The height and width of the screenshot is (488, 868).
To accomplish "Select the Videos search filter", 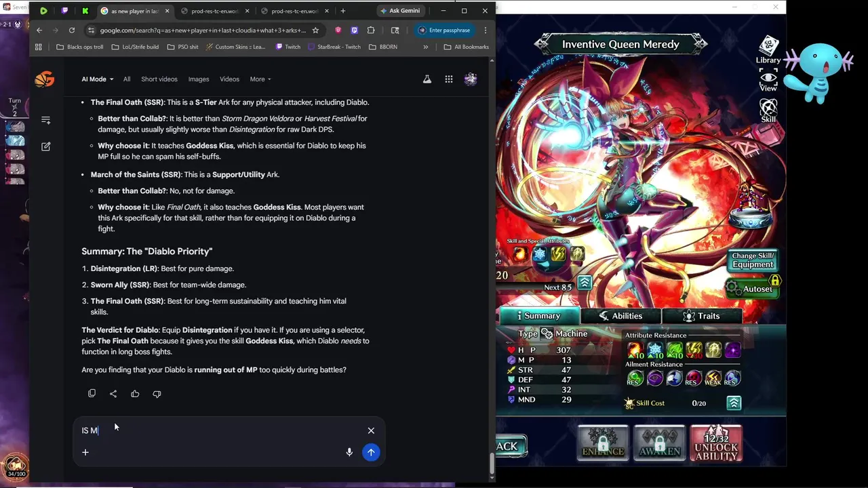I will pyautogui.click(x=229, y=79).
